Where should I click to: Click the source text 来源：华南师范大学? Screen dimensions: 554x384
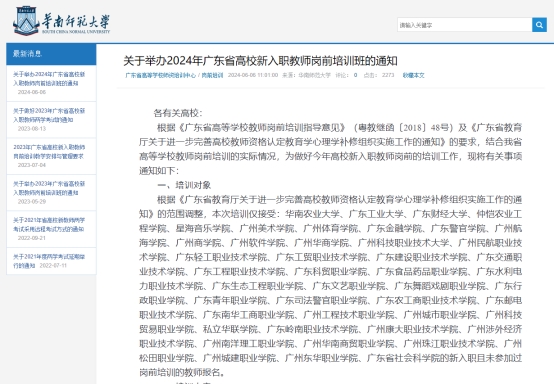pyautogui.click(x=306, y=75)
